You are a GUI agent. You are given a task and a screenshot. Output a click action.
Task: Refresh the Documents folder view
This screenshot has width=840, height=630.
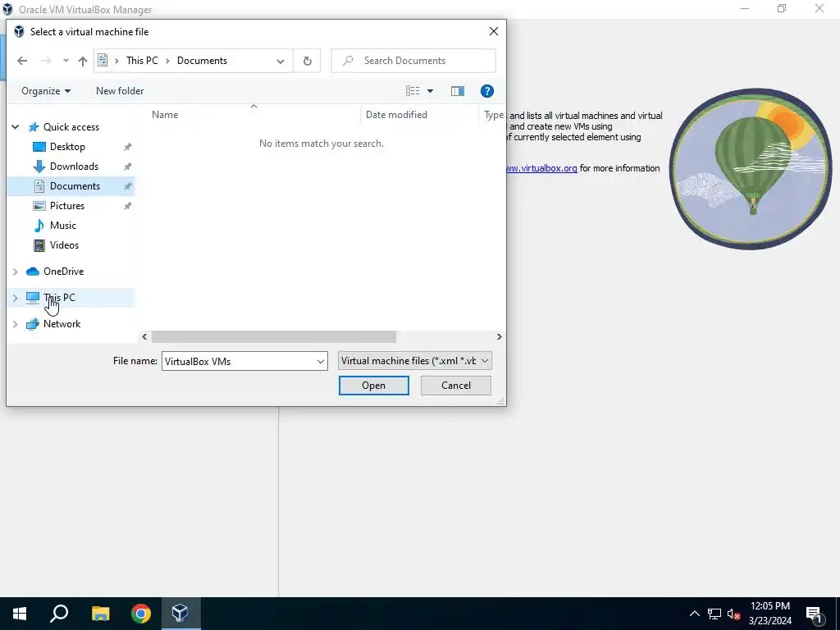tap(308, 61)
